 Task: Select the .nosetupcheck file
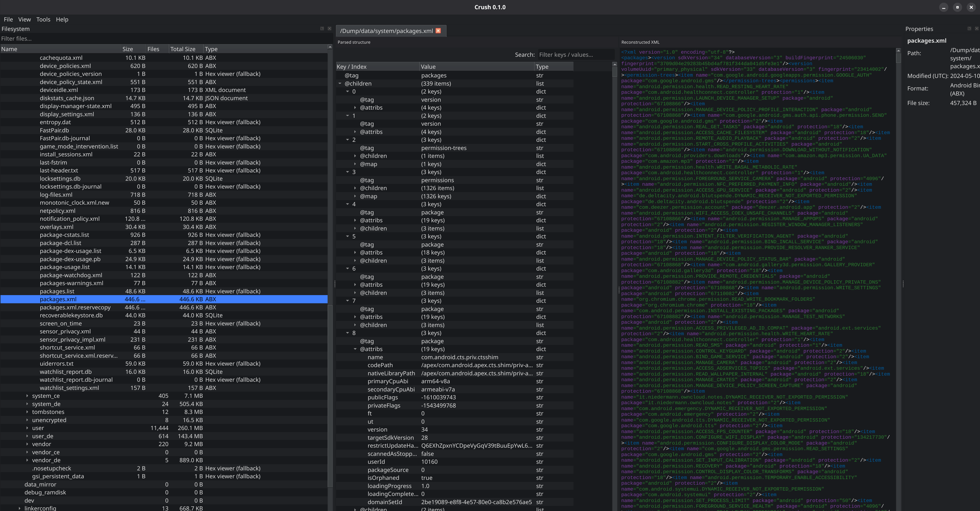coord(164,468)
